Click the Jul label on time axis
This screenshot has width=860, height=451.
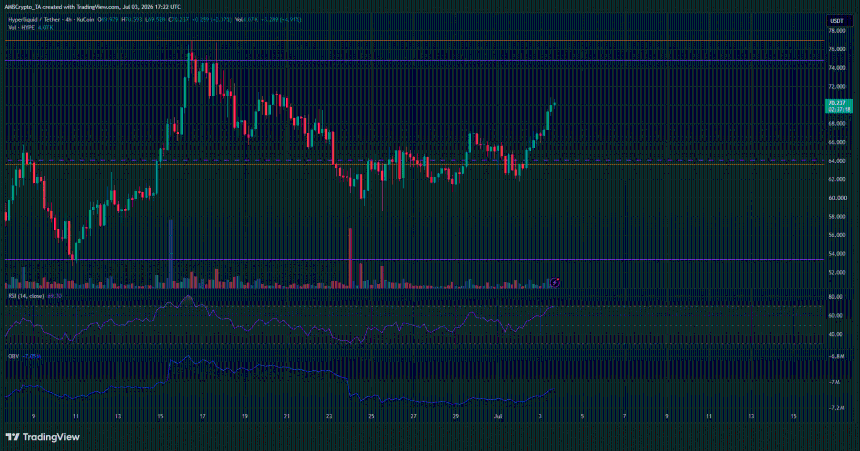[498, 417]
